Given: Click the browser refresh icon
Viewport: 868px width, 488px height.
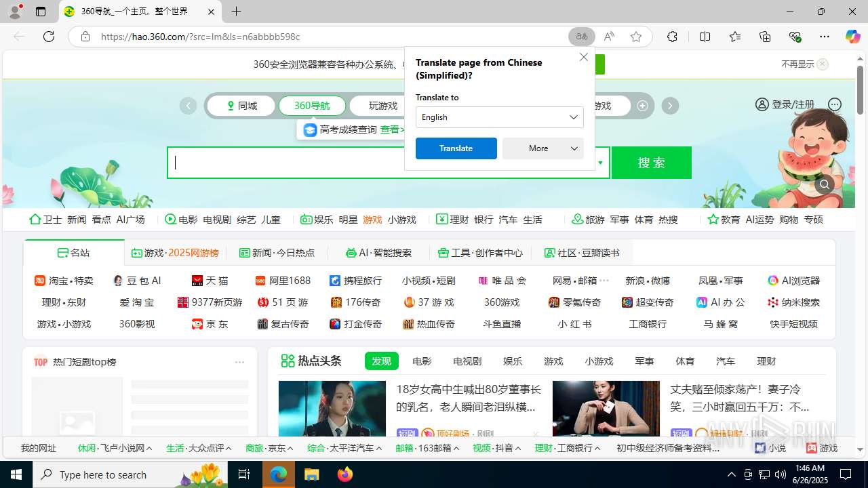Looking at the screenshot, I should (x=49, y=37).
